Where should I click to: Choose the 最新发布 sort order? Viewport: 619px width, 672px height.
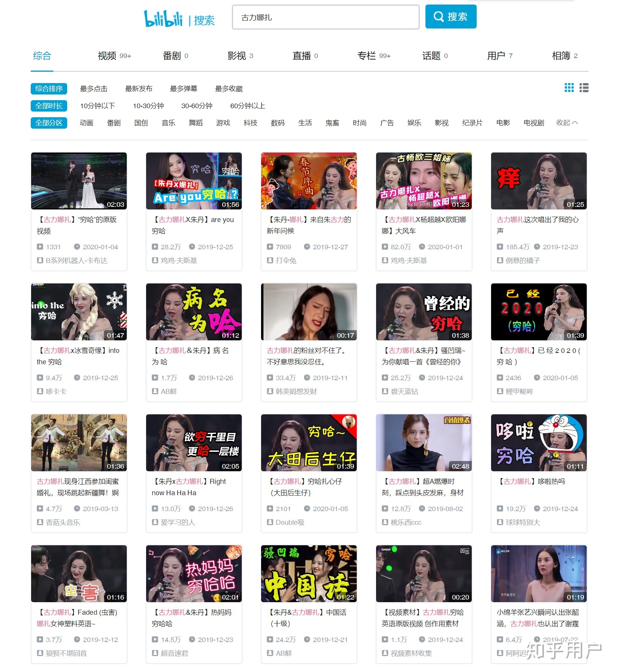[x=139, y=89]
